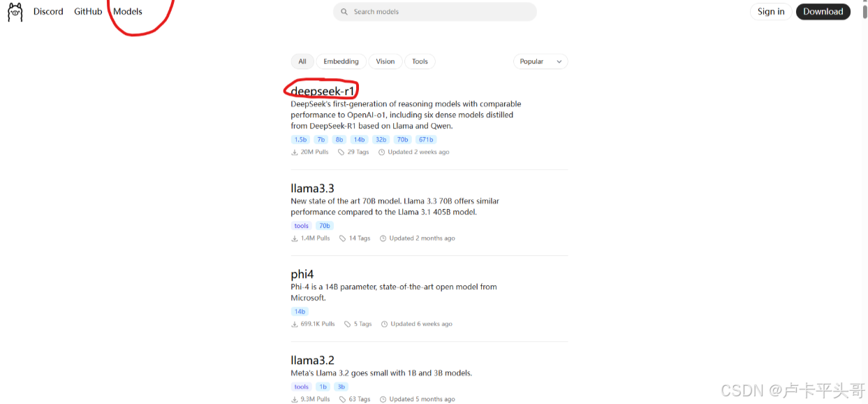The width and height of the screenshot is (868, 404).
Task: Select the Tools filter pill
Action: 420,62
